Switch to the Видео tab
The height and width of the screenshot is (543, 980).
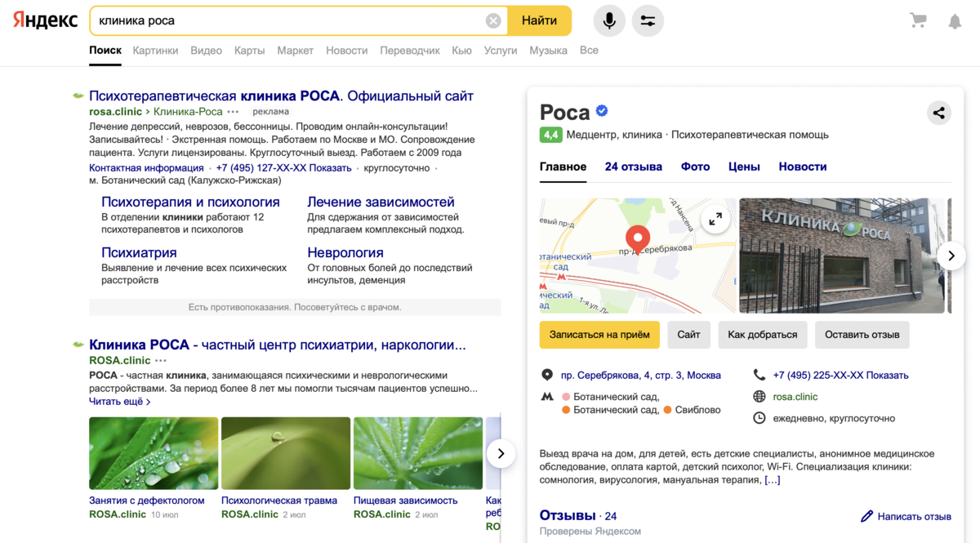pyautogui.click(x=206, y=51)
